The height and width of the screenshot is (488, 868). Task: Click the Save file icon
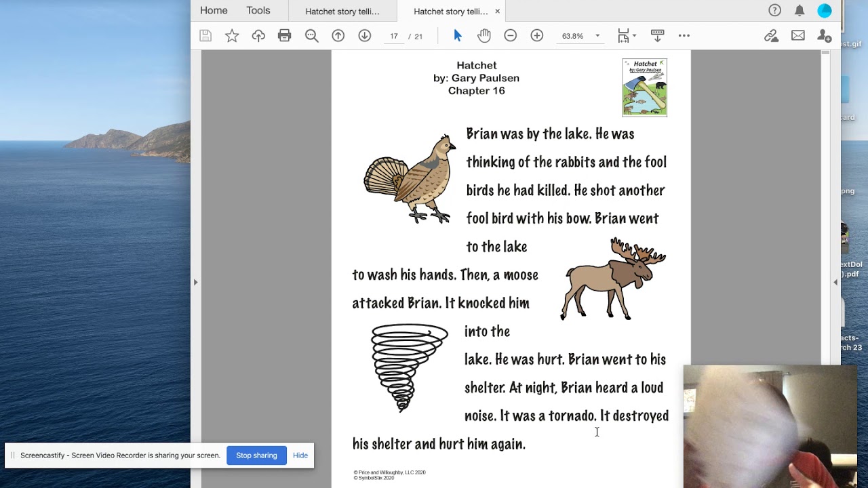pyautogui.click(x=205, y=36)
